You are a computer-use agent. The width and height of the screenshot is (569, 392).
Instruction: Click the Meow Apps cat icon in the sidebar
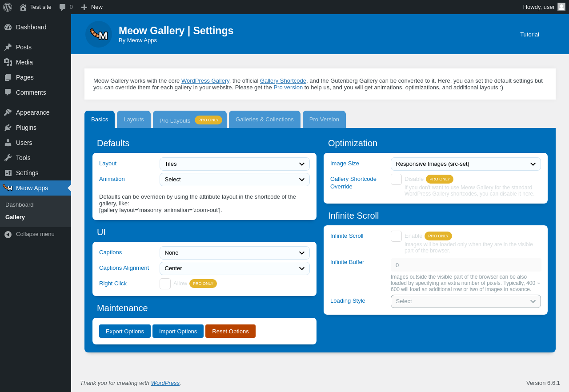click(x=8, y=188)
